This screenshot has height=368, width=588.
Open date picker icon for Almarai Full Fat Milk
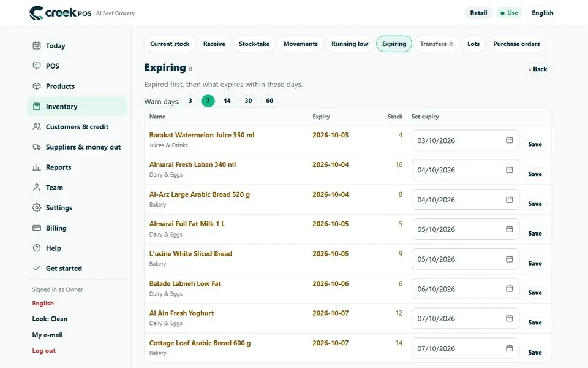click(x=509, y=229)
